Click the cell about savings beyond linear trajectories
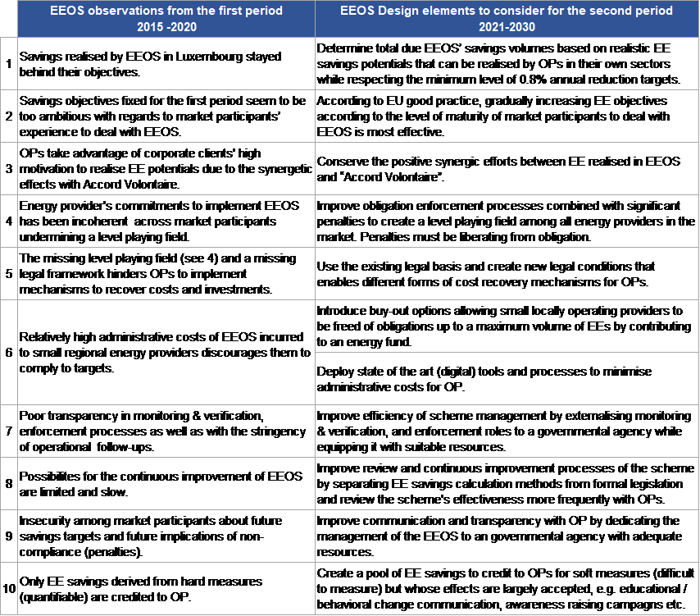The height and width of the screenshot is (616, 700). pos(166,62)
